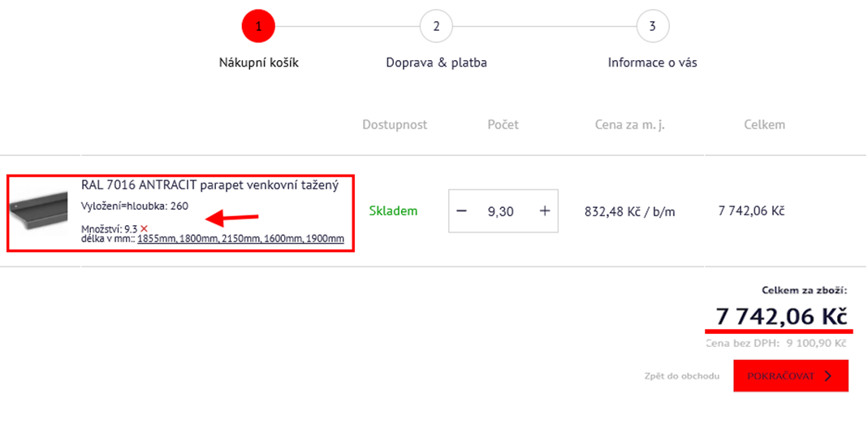Click the green Skladem availability text
Viewport: 868px width, 434px height.
pyautogui.click(x=393, y=211)
